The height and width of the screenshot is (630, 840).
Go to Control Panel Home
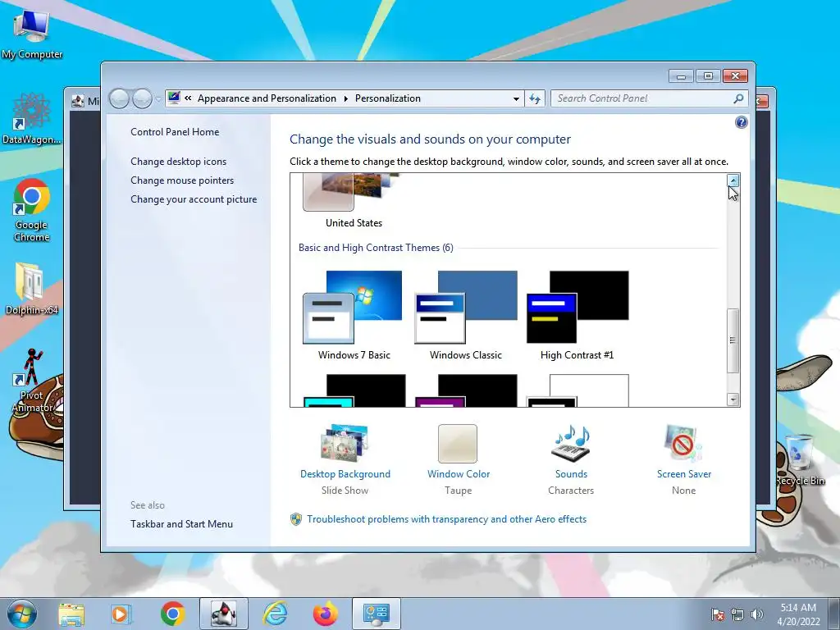click(x=175, y=132)
